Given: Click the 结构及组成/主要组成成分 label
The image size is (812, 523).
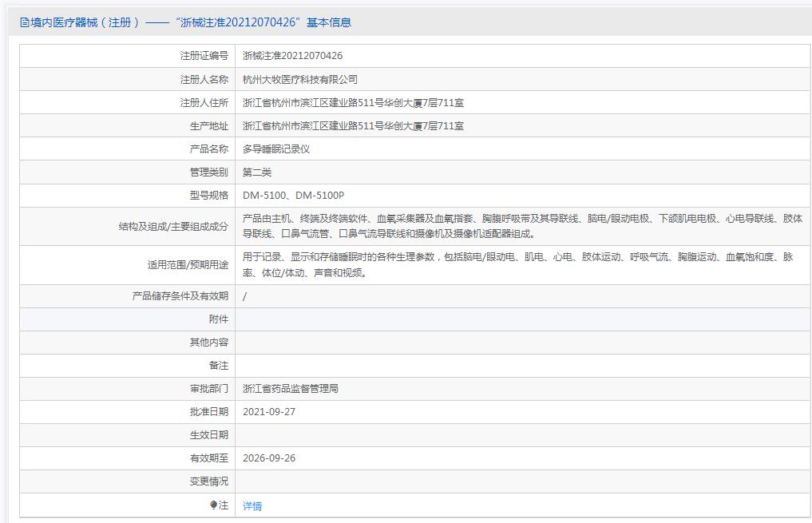Looking at the screenshot, I should tap(173, 226).
